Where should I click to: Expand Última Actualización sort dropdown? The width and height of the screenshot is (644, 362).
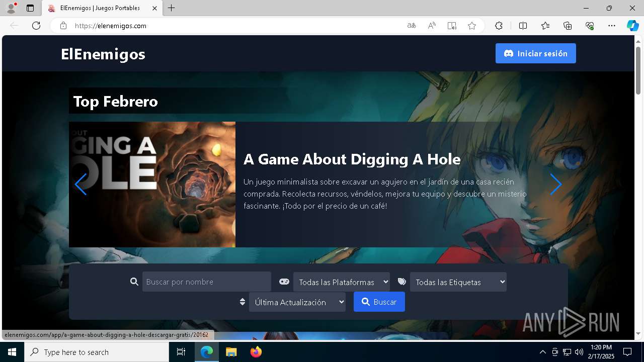pyautogui.click(x=297, y=302)
